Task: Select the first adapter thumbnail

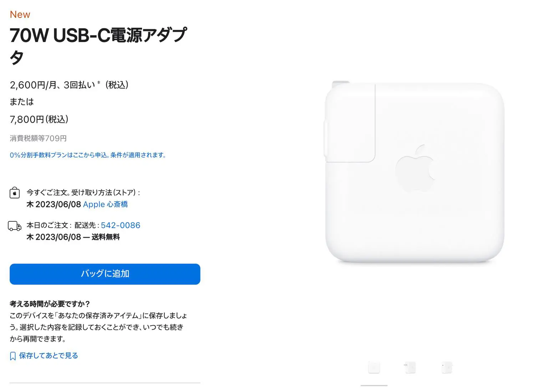Action: [x=374, y=367]
